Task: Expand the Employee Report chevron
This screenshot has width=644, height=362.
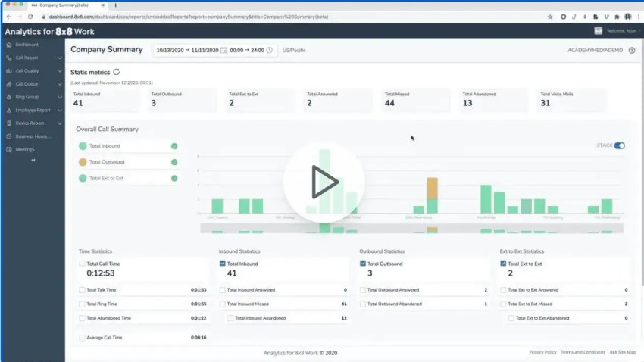Action: click(x=60, y=111)
